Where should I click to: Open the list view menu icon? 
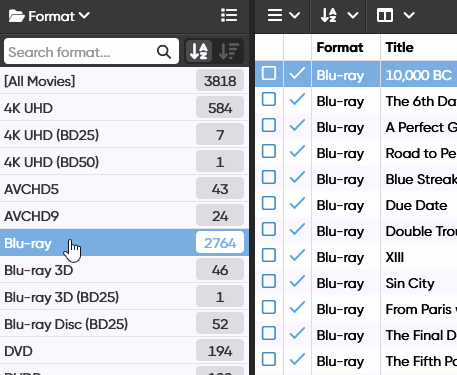click(x=275, y=15)
